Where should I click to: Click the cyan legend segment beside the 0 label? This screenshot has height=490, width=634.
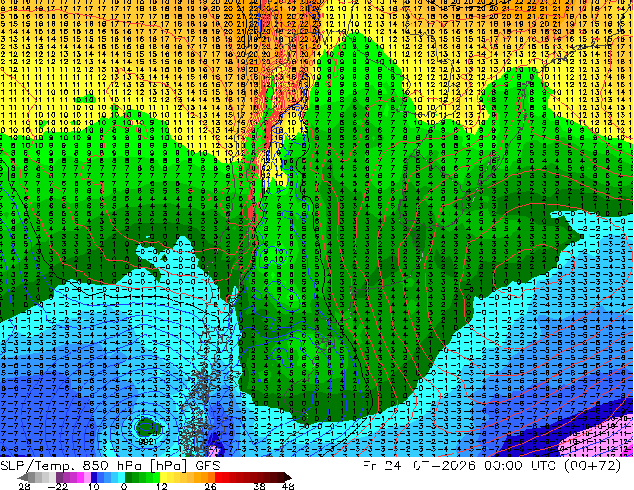(121, 477)
